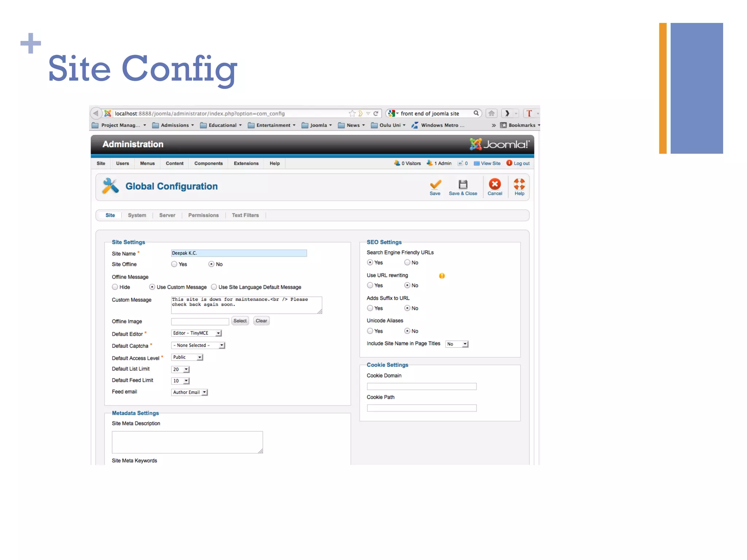Click the forward arrow toolbar button
The width and height of the screenshot is (747, 560).
click(507, 113)
